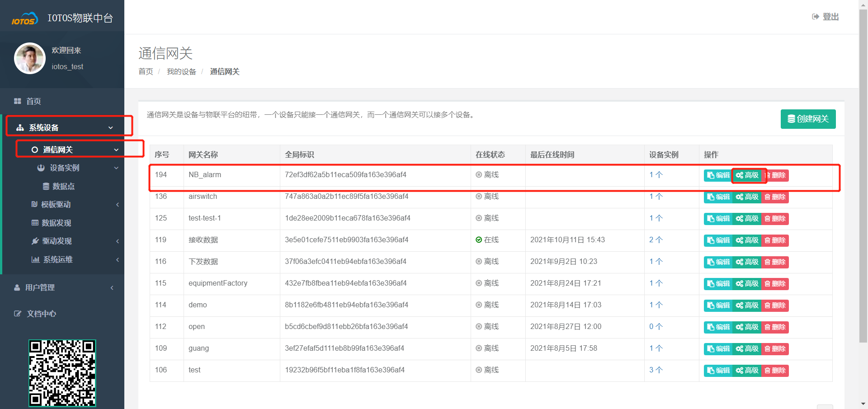Expand the chevron beside 系统运维
The height and width of the screenshot is (409, 868).
click(x=118, y=260)
